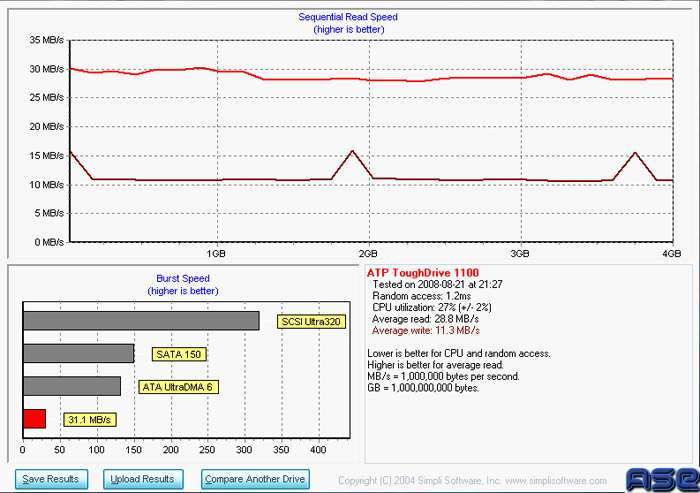The height and width of the screenshot is (493, 700).
Task: Select the SATA 150 bar label
Action: coord(179,354)
